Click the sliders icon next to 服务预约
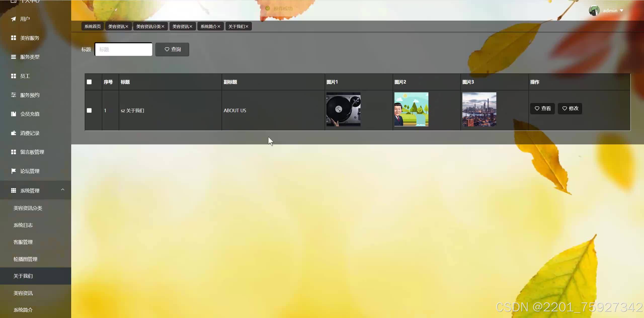Image resolution: width=644 pixels, height=318 pixels. [14, 95]
